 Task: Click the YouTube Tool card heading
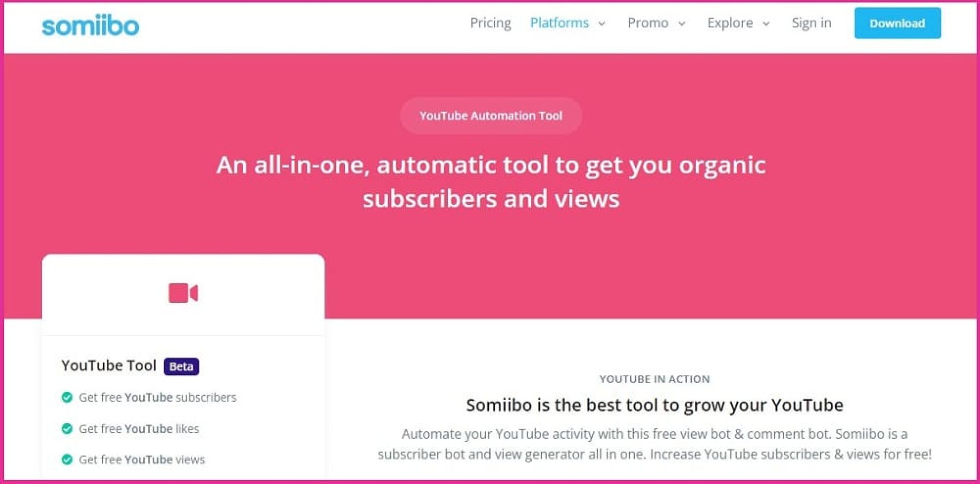[x=109, y=365]
